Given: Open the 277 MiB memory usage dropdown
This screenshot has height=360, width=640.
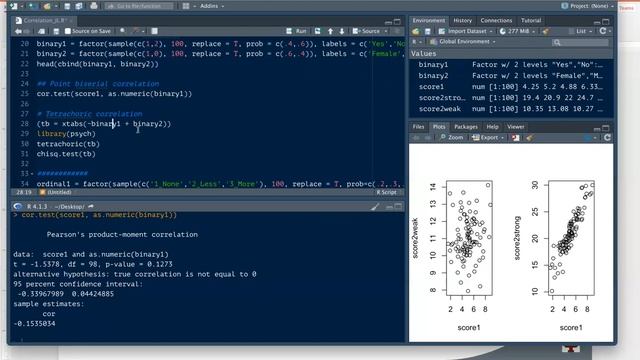Looking at the screenshot, I should [x=517, y=31].
